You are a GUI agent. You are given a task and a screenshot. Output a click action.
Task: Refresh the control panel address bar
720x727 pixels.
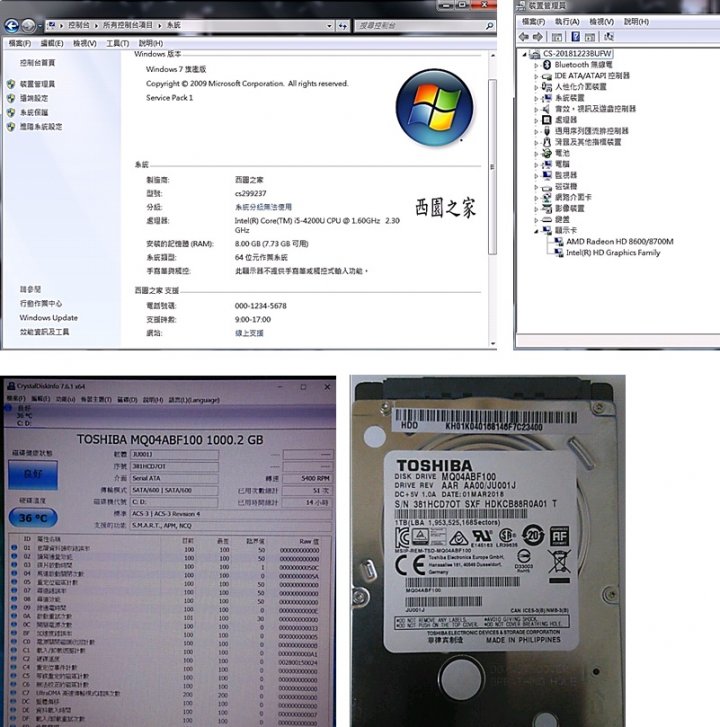(343, 26)
